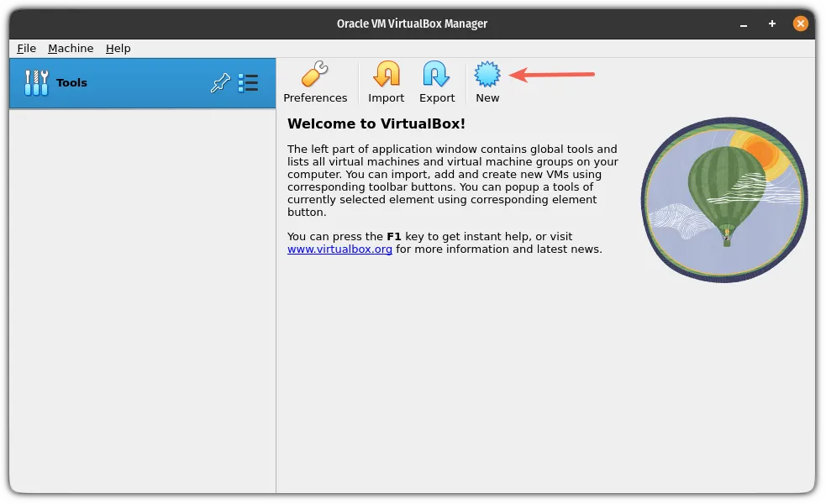Click the New virtual machine starburst icon
826x504 pixels.
coord(487,76)
